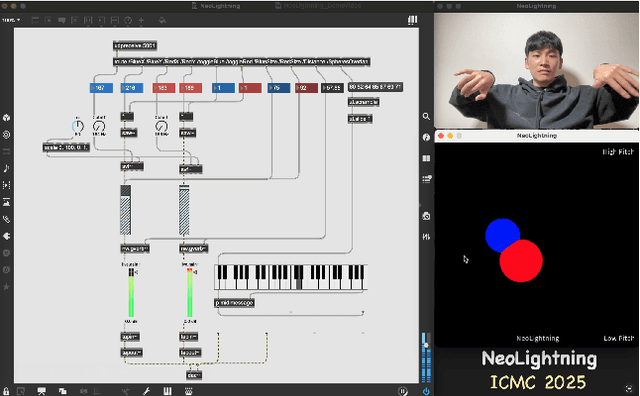Click the Low Pitch label

tap(619, 338)
